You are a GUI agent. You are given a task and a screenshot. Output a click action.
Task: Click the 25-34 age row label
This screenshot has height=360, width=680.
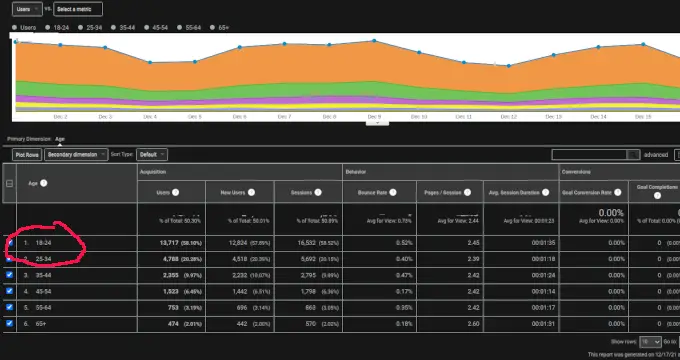pyautogui.click(x=43, y=259)
